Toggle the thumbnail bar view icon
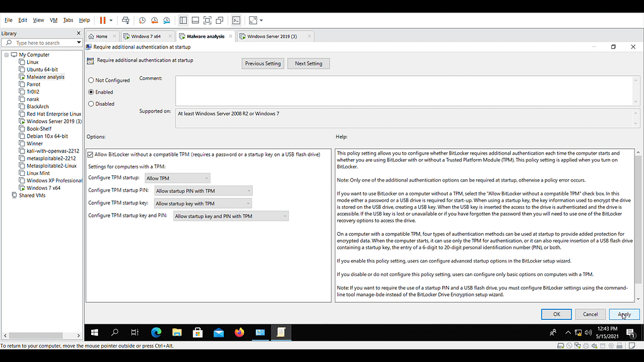 pyautogui.click(x=196, y=20)
